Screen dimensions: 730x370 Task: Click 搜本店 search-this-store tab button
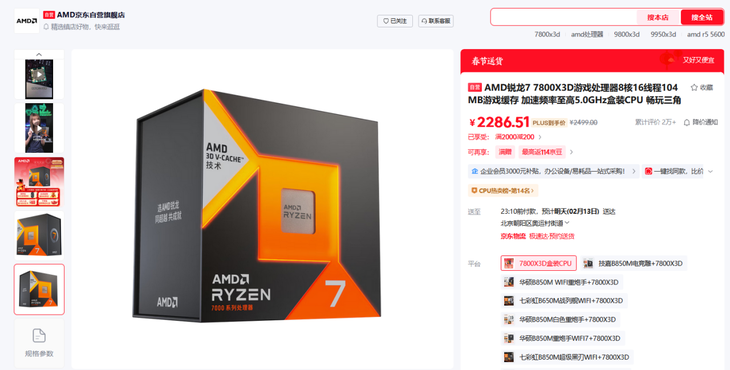tap(658, 18)
